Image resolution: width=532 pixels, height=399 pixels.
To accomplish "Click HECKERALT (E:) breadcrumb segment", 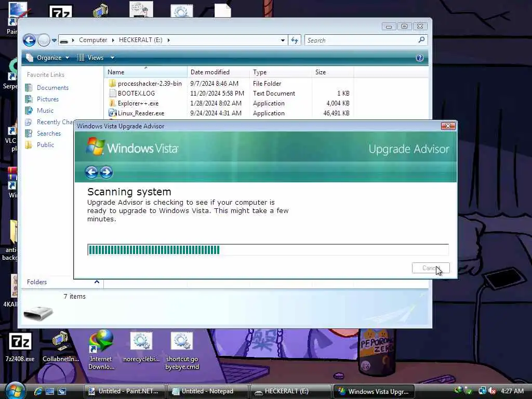I will pyautogui.click(x=140, y=40).
